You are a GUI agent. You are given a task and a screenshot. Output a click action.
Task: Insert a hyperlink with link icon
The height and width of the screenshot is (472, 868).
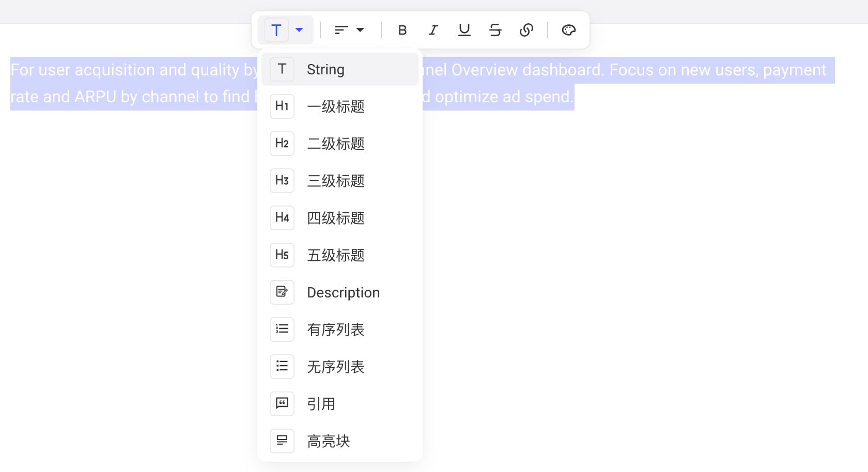tap(526, 30)
